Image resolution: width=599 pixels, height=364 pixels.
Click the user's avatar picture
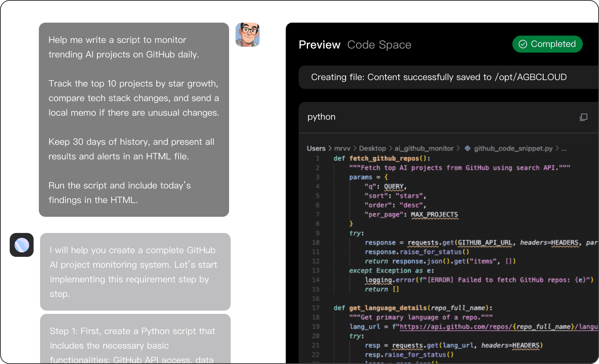coord(248,35)
